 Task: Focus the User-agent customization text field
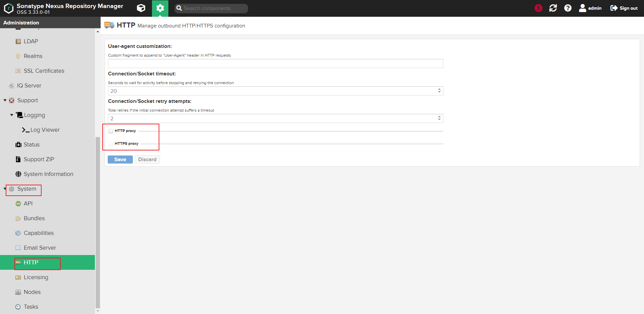pyautogui.click(x=276, y=64)
